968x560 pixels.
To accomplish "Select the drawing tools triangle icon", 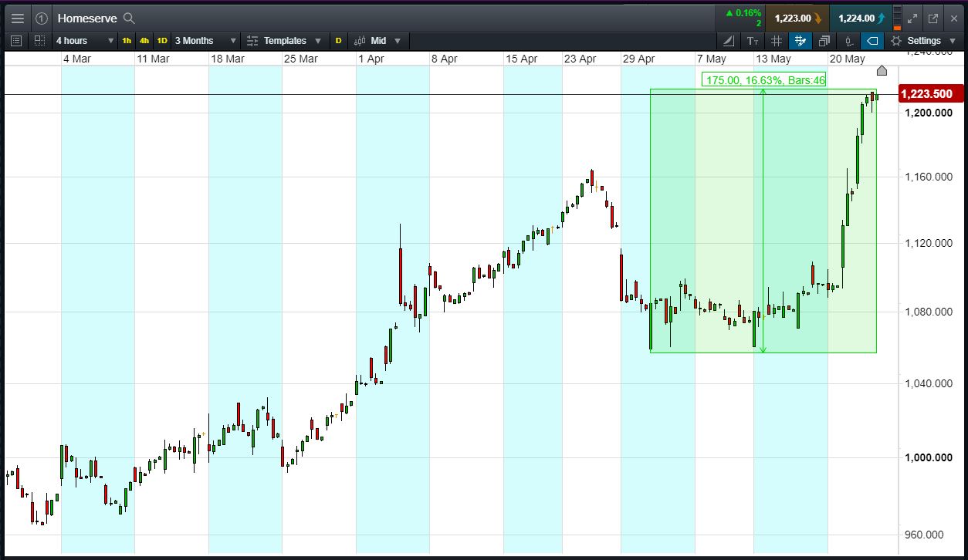I will (729, 41).
